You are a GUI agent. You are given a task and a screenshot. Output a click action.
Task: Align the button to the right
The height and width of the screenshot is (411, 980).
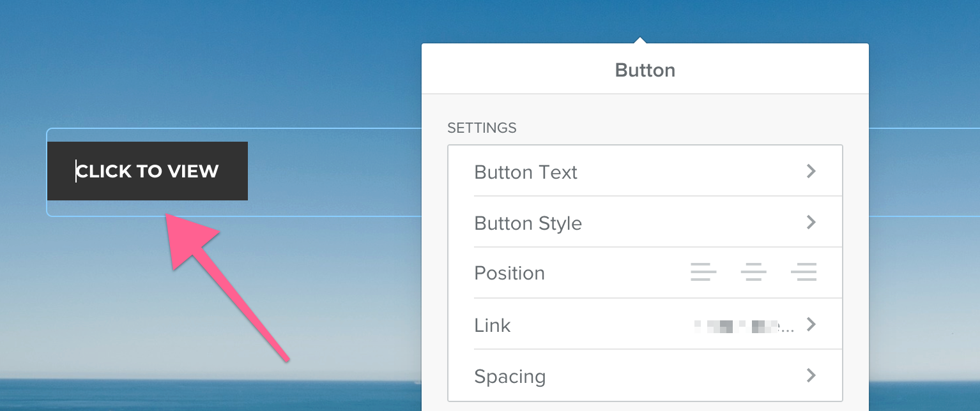pyautogui.click(x=804, y=273)
